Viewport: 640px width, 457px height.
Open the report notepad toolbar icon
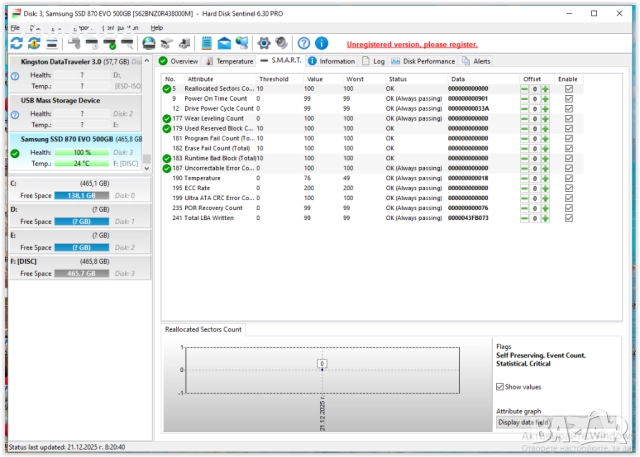coord(205,43)
